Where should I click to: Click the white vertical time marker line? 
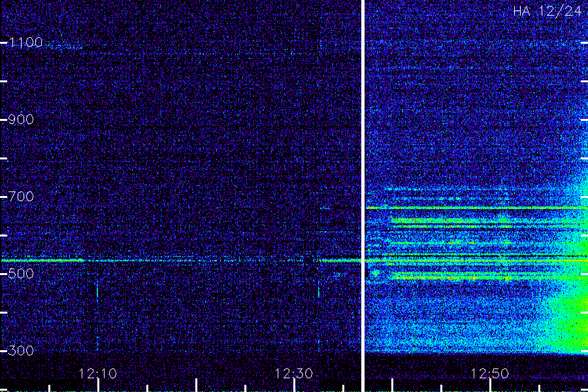[363, 196]
